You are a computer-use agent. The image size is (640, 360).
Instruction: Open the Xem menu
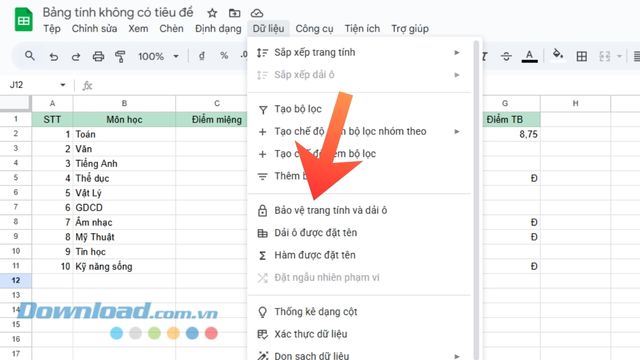tap(138, 29)
